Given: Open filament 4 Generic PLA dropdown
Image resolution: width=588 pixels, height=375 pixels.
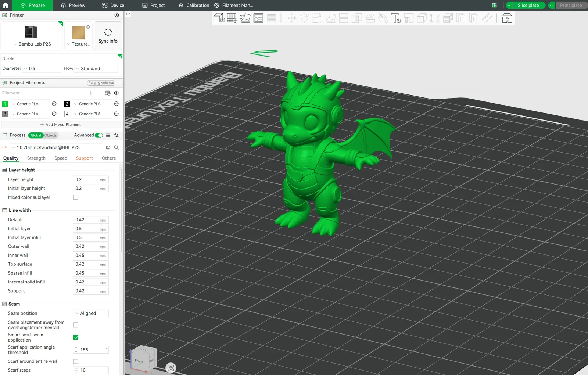Looking at the screenshot, I should click(92, 114).
